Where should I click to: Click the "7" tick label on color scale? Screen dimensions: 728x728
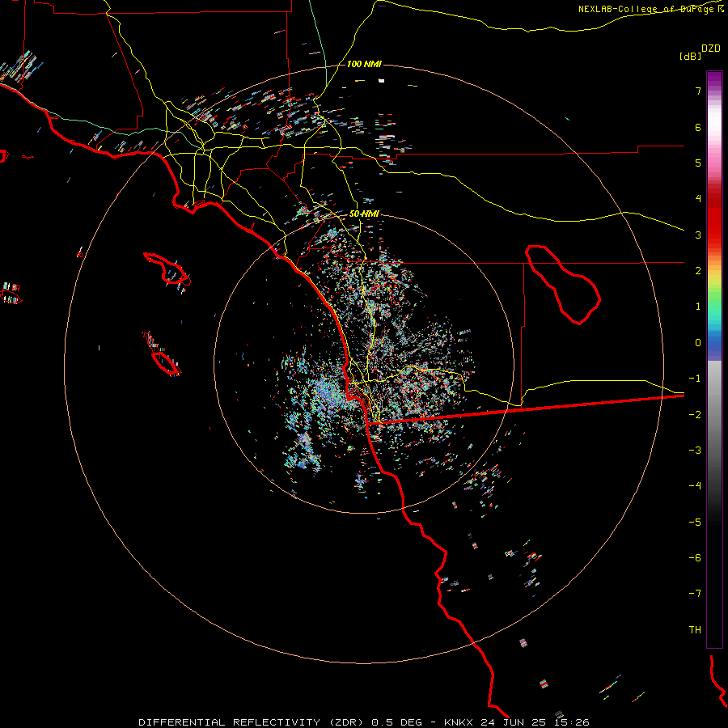point(698,91)
